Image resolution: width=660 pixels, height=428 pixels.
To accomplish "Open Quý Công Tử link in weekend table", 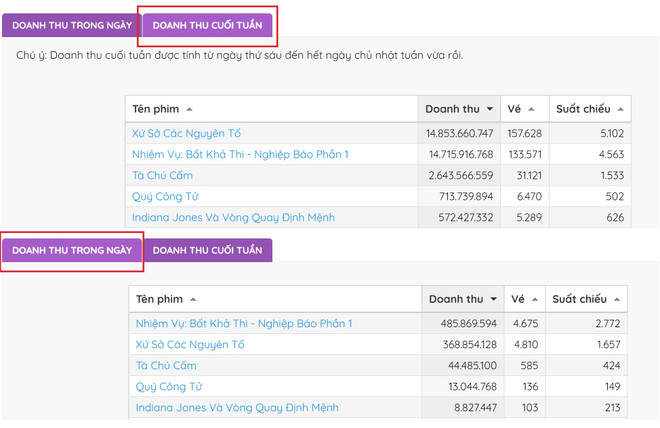I will [x=165, y=196].
